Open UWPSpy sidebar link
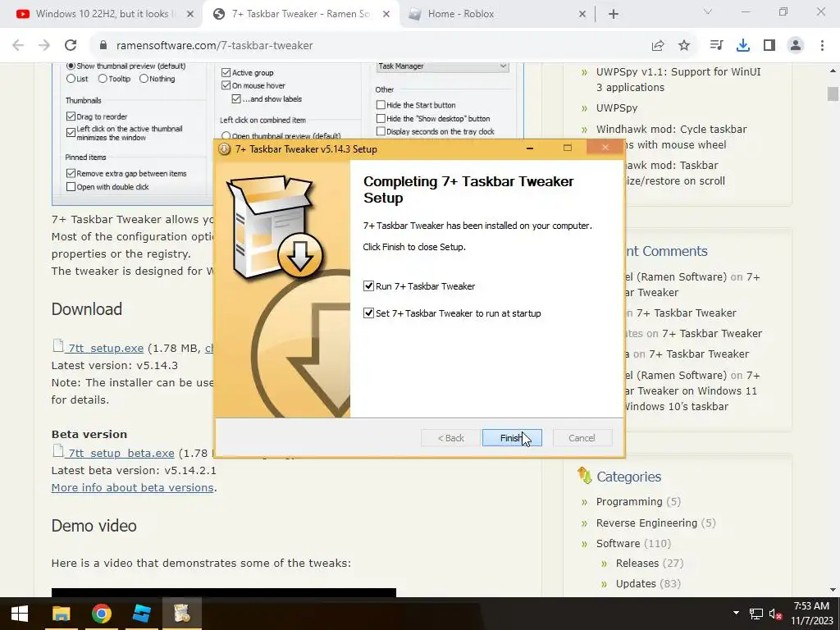Image resolution: width=840 pixels, height=630 pixels. click(x=617, y=107)
